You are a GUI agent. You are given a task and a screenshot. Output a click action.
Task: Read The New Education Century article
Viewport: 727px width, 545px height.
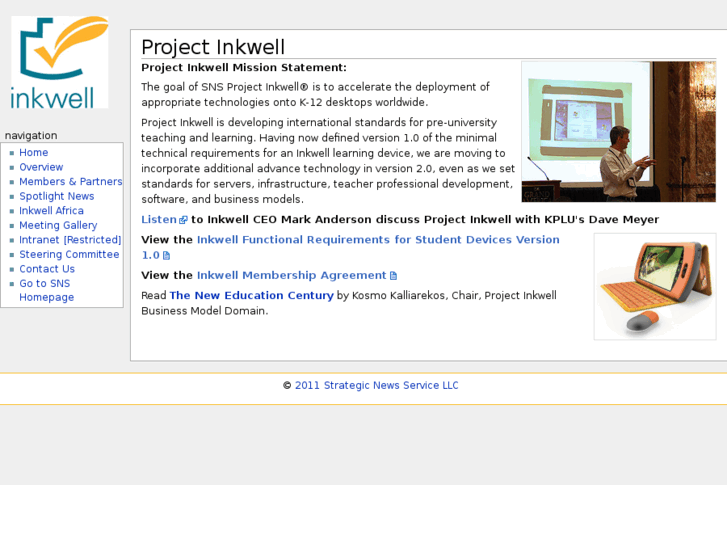pos(251,295)
